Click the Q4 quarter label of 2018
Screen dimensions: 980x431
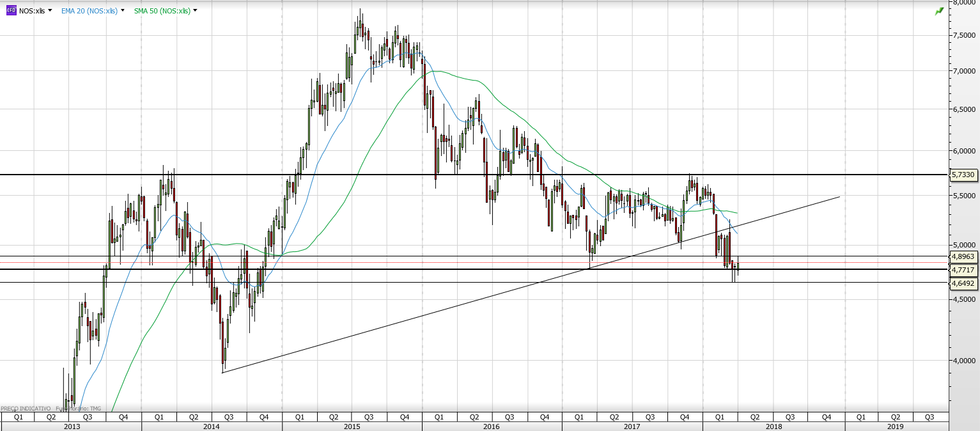pos(827,417)
